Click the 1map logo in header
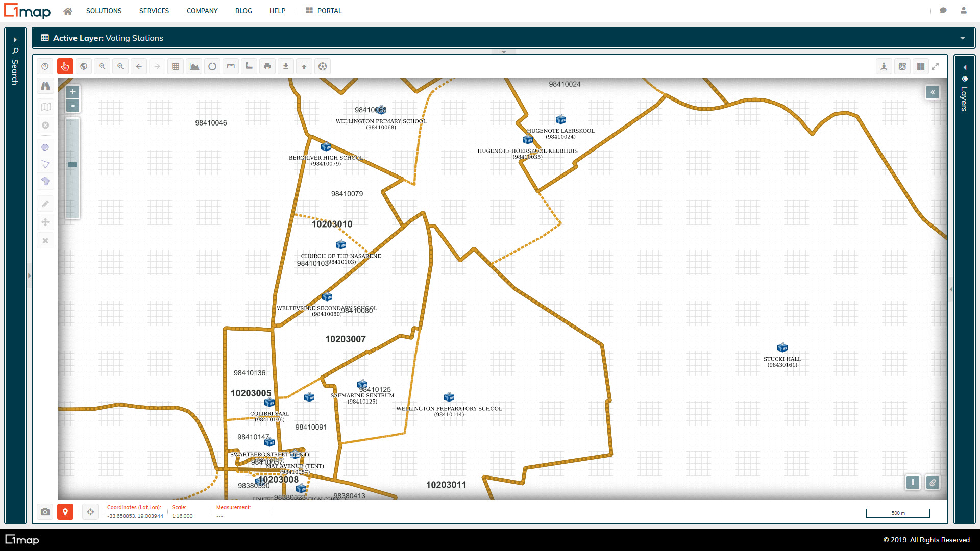The image size is (980, 551). pos(28,11)
